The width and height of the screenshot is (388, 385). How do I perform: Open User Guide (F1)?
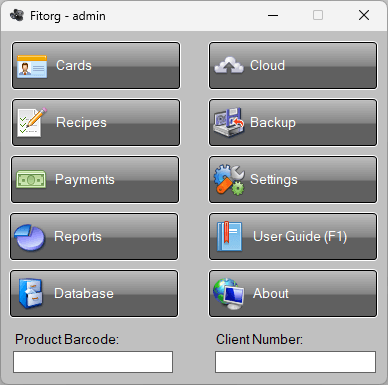(293, 237)
